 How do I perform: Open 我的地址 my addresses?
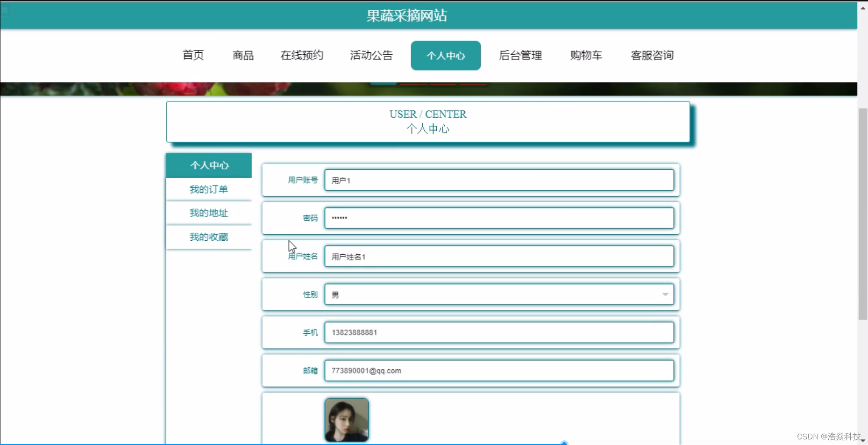(x=209, y=213)
